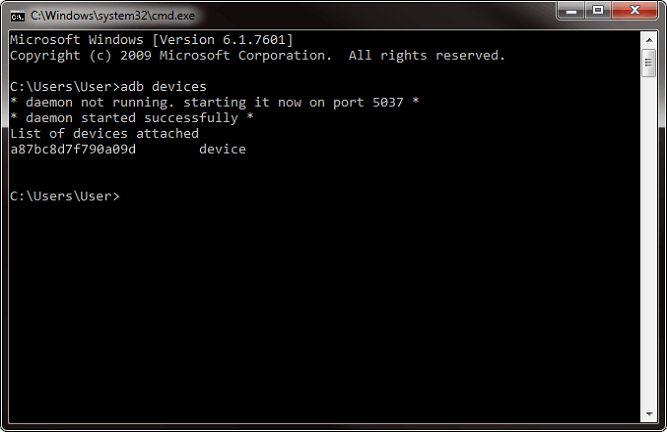Click 'daemon started successfully' line
The width and height of the screenshot is (667, 432).
[131, 118]
